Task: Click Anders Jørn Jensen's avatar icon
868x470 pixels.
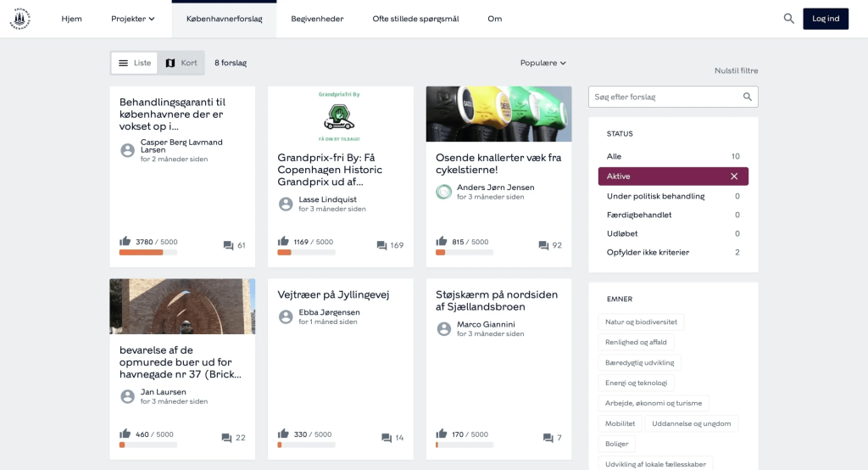Action: coord(443,192)
